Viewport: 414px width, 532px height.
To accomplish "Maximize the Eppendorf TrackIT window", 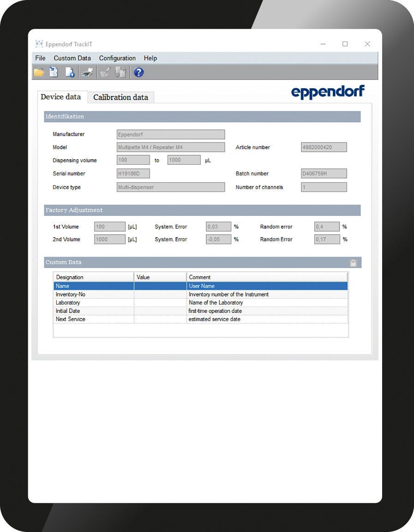I will coord(345,44).
